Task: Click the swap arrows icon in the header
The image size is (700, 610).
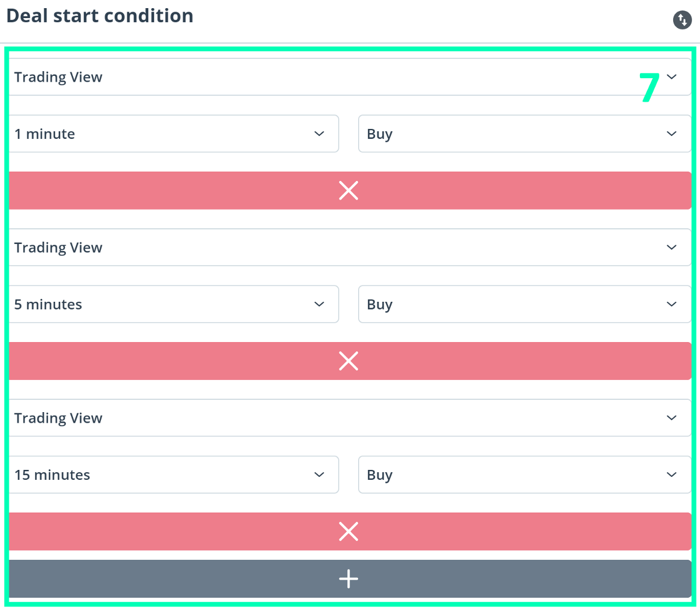Action: point(682,20)
